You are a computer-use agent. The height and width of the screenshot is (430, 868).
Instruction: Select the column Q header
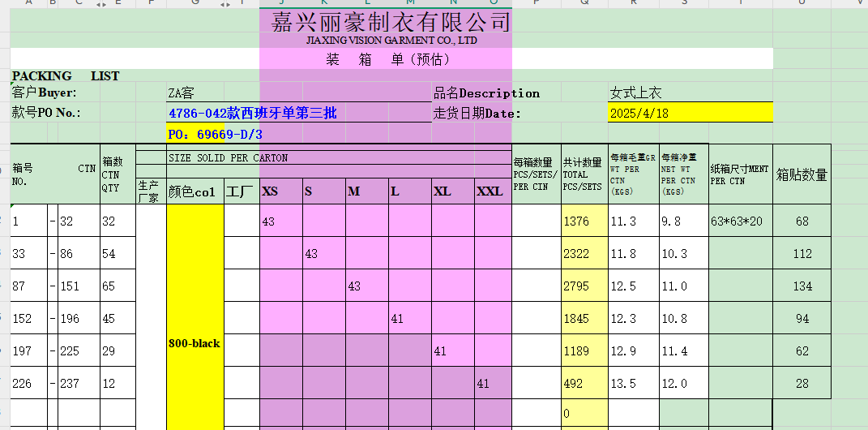[x=584, y=5]
